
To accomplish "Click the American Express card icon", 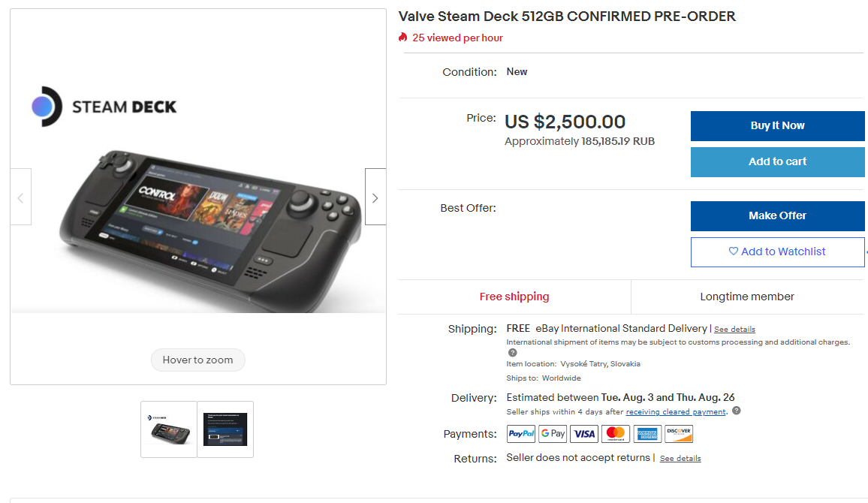I will [x=647, y=434].
